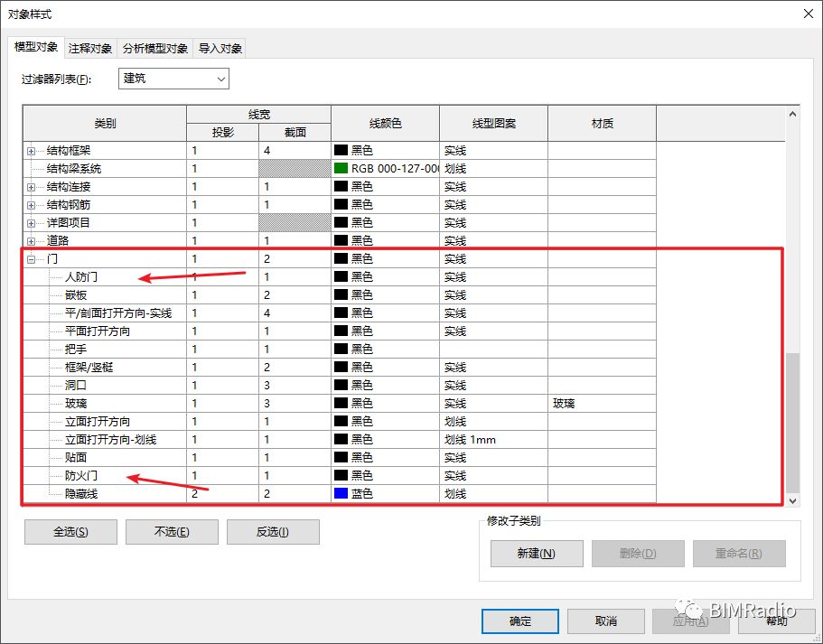This screenshot has width=823, height=644.
Task: Click the 全选(S) button
Action: [70, 532]
